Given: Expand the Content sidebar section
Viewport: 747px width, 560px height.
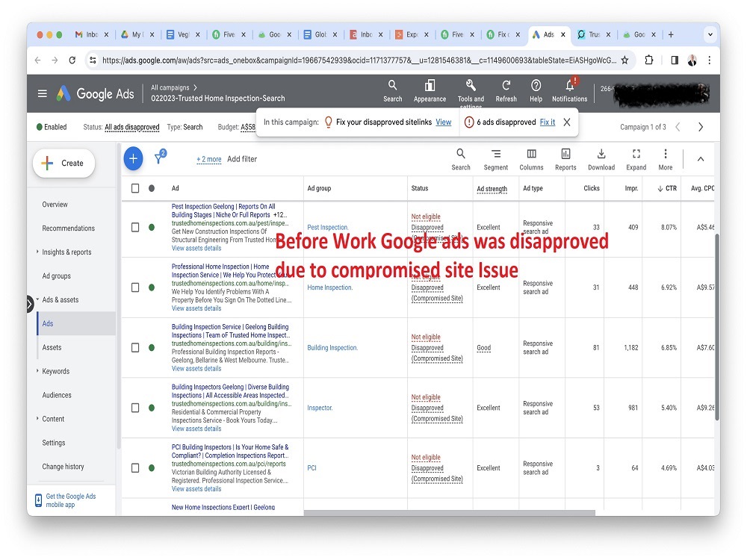Looking at the screenshot, I should 37,418.
